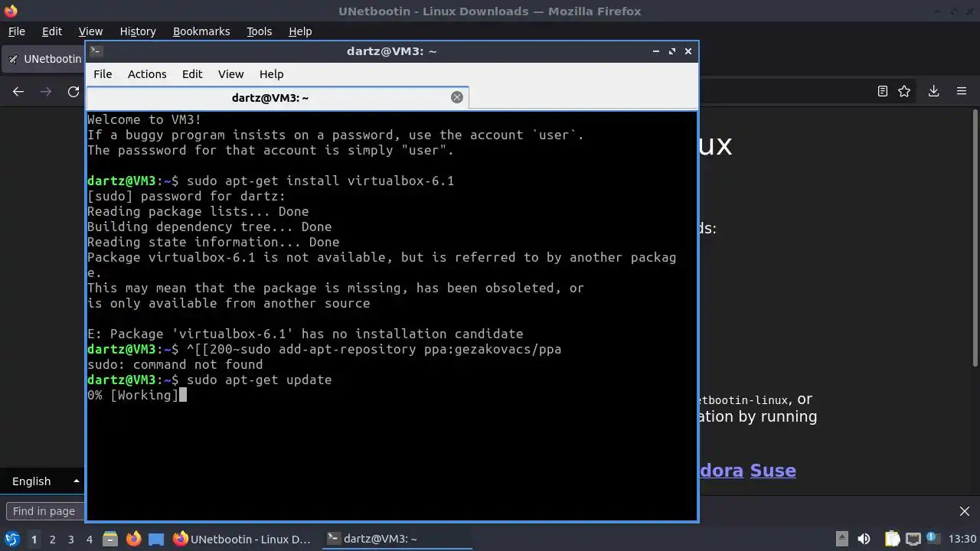Reload the page in Firefox
980x551 pixels.
tap(73, 91)
